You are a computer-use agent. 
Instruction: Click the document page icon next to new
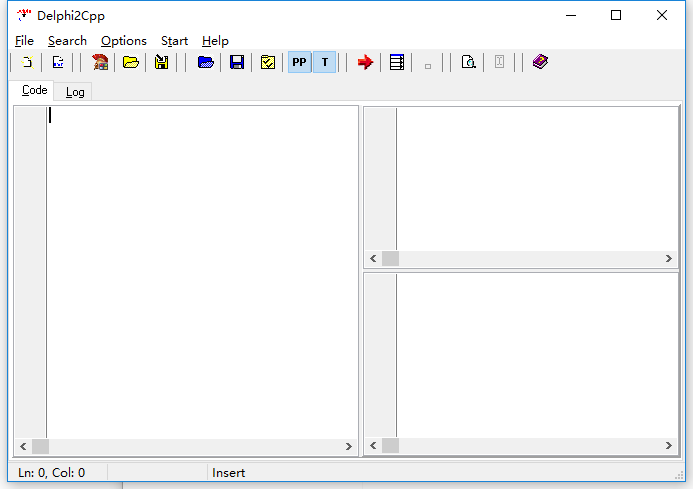coord(58,62)
